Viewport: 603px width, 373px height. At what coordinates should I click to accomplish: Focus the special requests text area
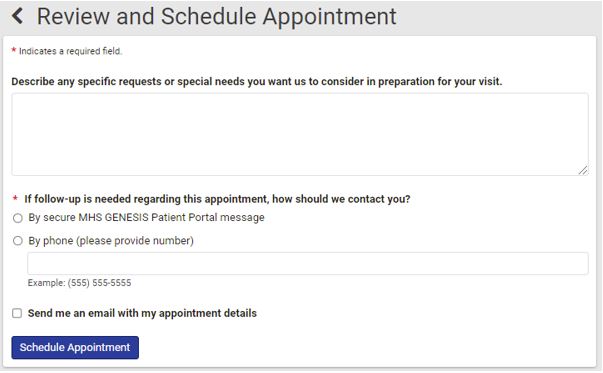(300, 134)
